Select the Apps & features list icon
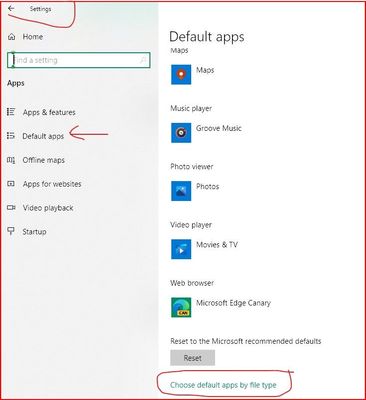 click(x=11, y=112)
